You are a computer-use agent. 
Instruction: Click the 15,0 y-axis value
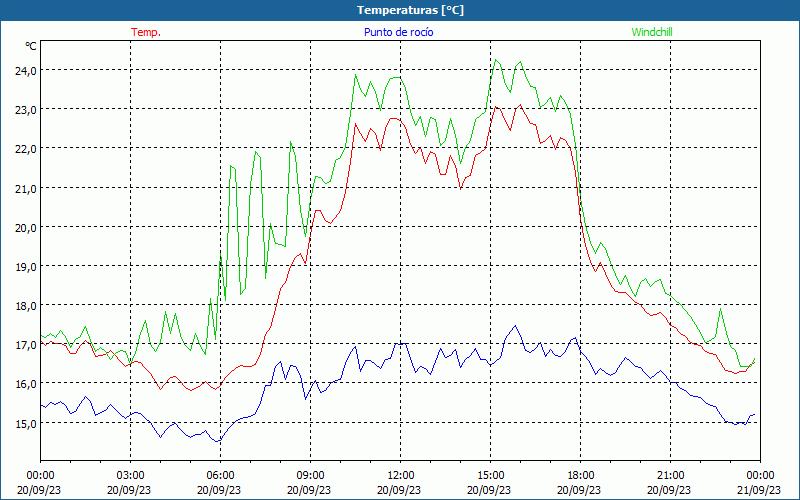(x=25, y=423)
